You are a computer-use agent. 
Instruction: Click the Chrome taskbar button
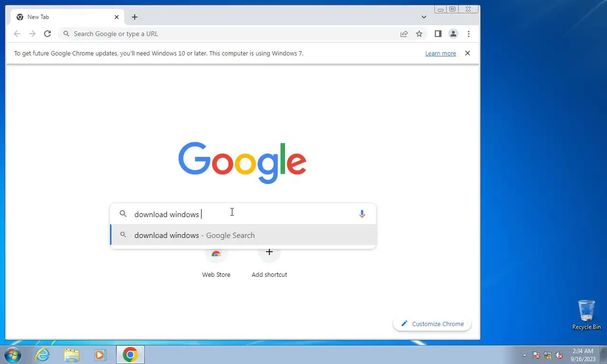tap(130, 355)
